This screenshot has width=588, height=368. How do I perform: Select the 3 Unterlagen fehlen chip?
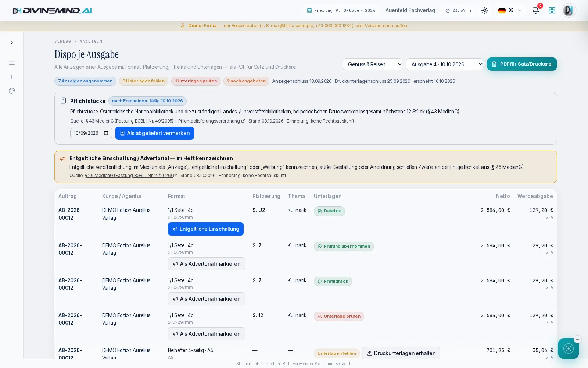click(x=144, y=81)
